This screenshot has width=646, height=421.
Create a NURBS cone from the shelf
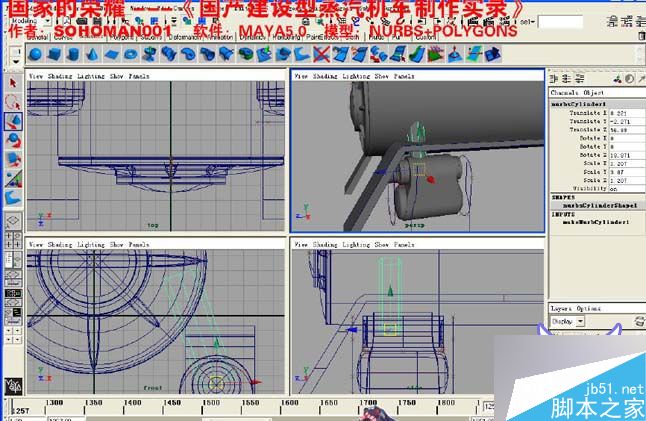point(92,54)
